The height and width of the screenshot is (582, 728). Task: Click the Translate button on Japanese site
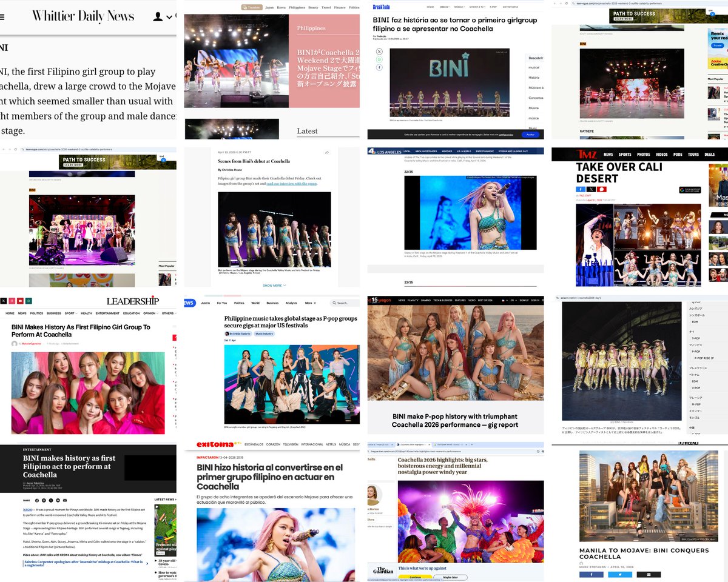pyautogui.click(x=252, y=7)
